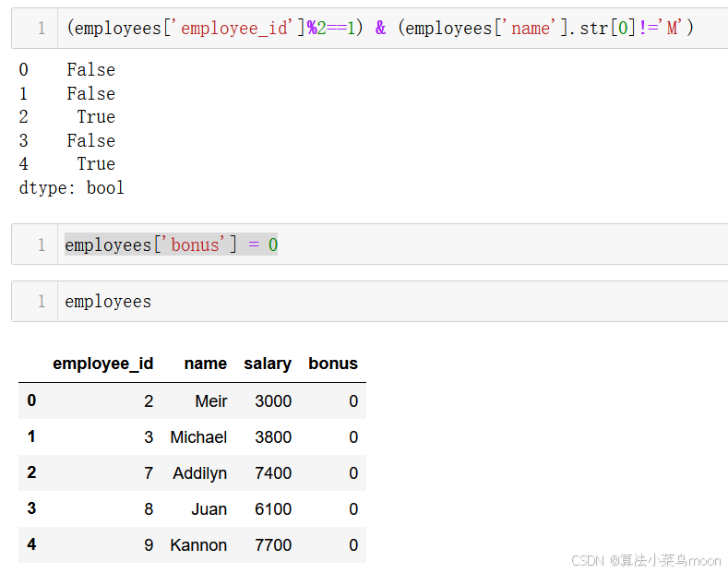The width and height of the screenshot is (728, 573).
Task: Click the employee_id value 8 in Juan's row
Action: pyautogui.click(x=149, y=509)
